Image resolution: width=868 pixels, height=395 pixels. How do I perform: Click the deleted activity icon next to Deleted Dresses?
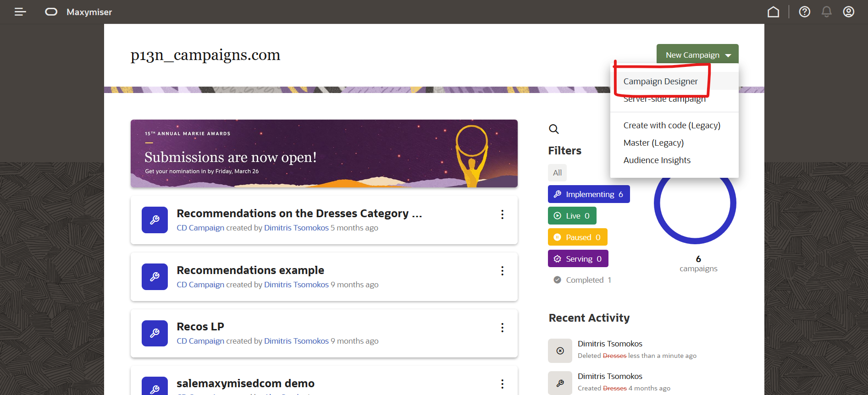click(560, 351)
